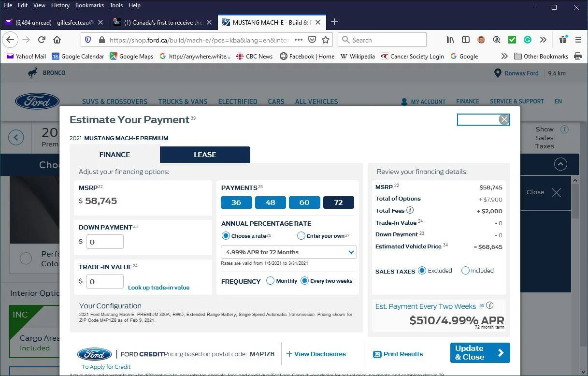
Task: Select Sales Taxes Excluded option
Action: coord(422,271)
